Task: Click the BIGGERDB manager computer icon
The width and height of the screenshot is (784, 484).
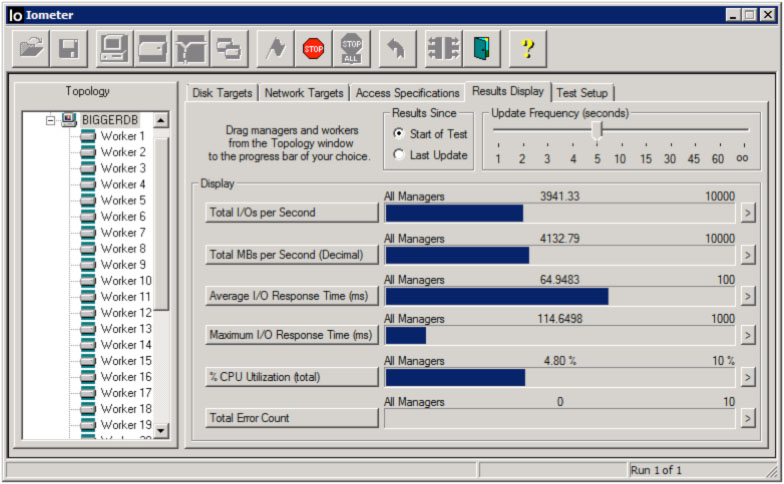Action: tap(68, 120)
